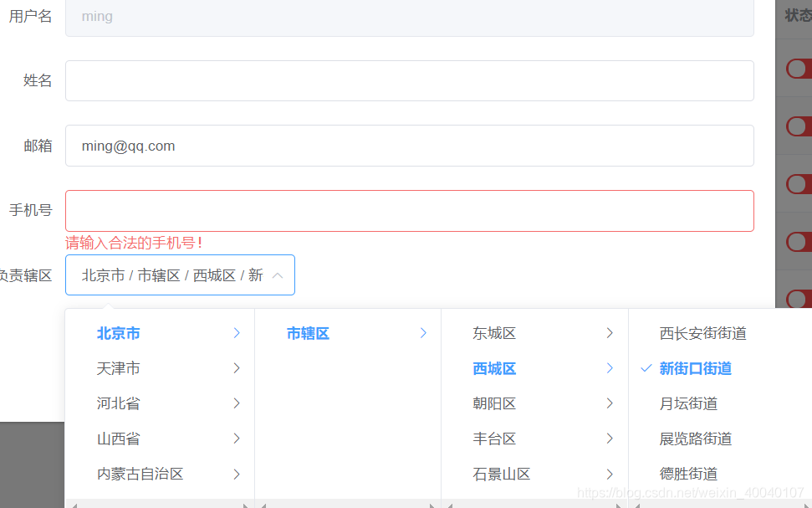Expand 山西省 using its chevron arrow
This screenshot has height=508, width=812.
[x=235, y=438]
